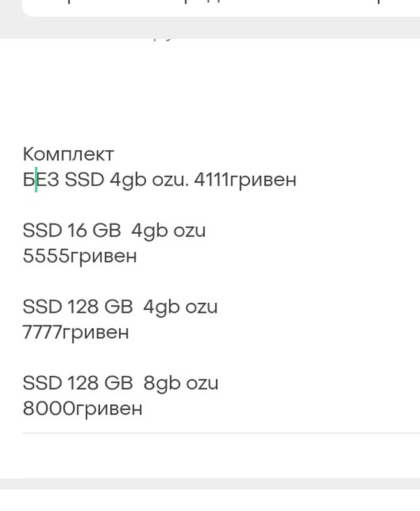Click "4gb ozu." before the 4111гривен price
Screen dimensions: 420x511
(x=149, y=179)
